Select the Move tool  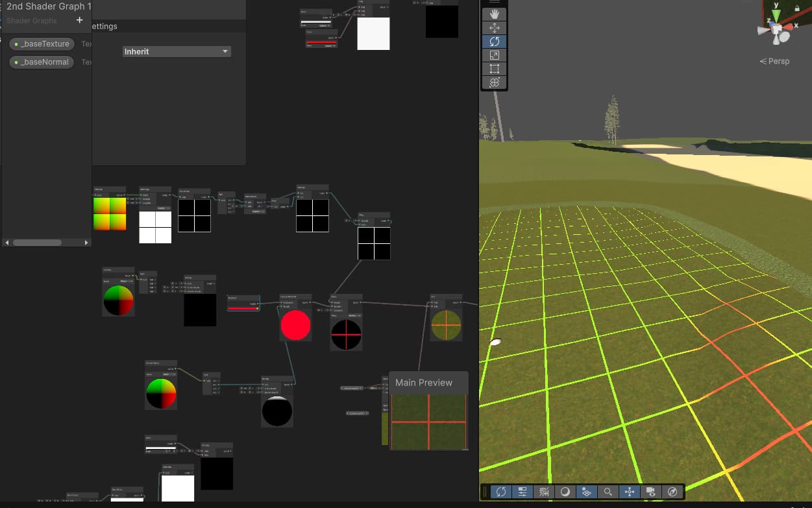(x=494, y=27)
